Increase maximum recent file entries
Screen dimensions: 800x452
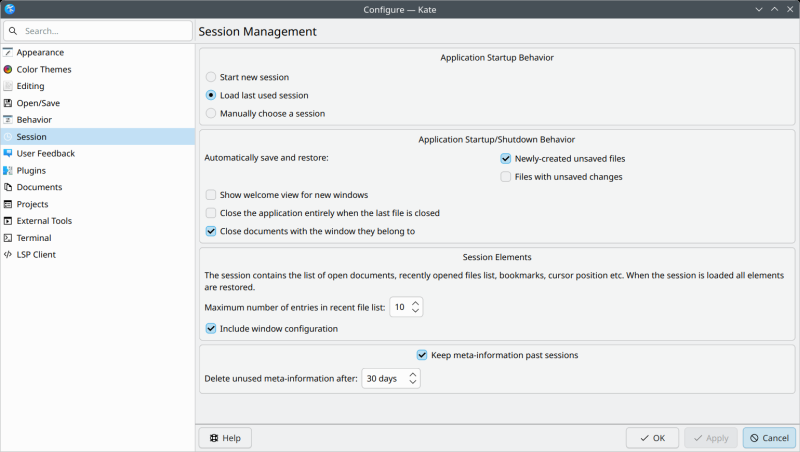415,303
